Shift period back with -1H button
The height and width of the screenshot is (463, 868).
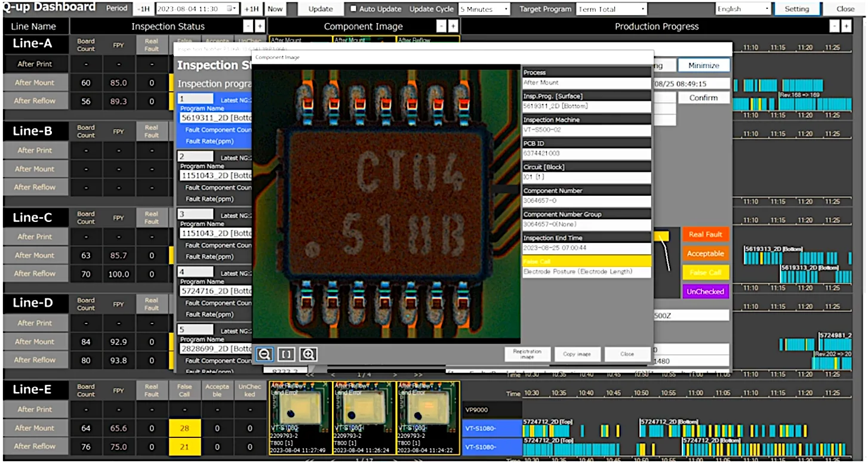point(143,9)
